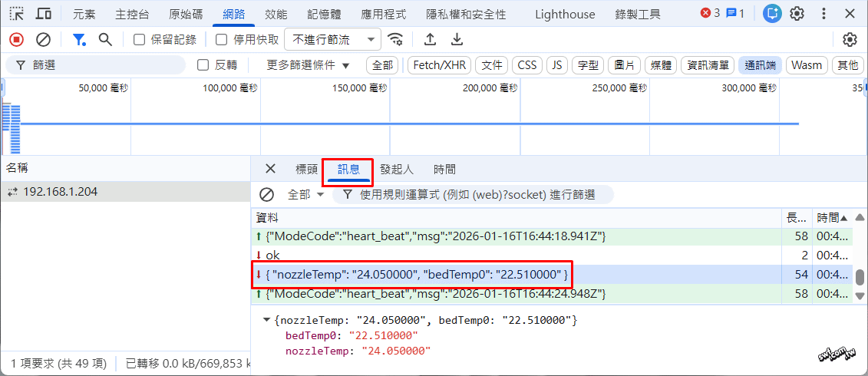Open the AI assistance icon
This screenshot has width=868, height=376.
(771, 14)
